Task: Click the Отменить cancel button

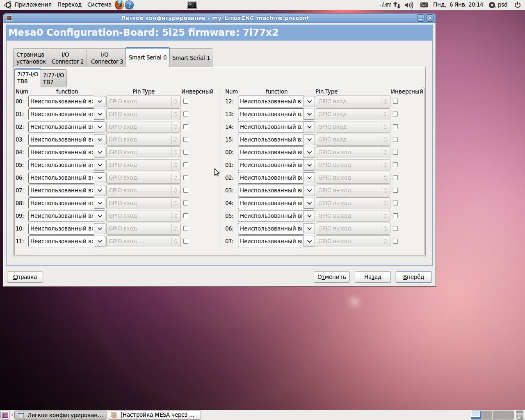Action: (332, 277)
